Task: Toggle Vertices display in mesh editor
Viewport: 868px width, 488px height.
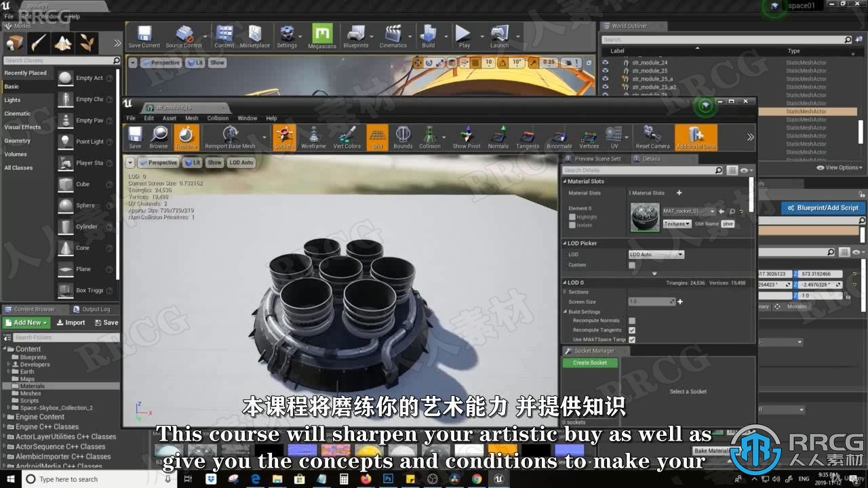Action: (x=589, y=138)
